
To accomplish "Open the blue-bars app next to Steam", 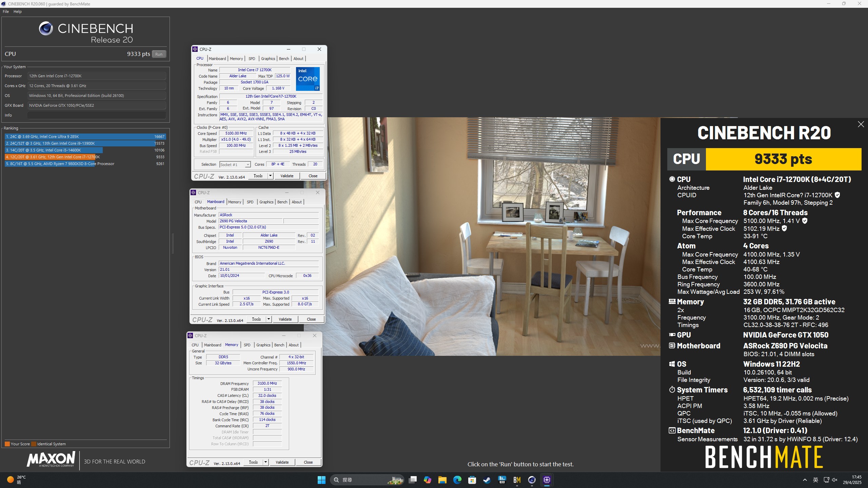I will [502, 480].
